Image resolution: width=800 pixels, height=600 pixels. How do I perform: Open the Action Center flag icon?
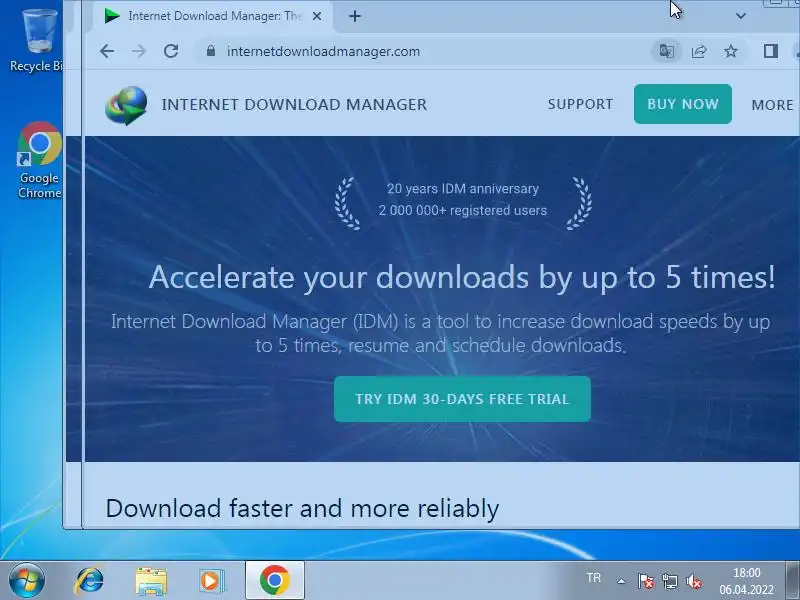coord(645,581)
